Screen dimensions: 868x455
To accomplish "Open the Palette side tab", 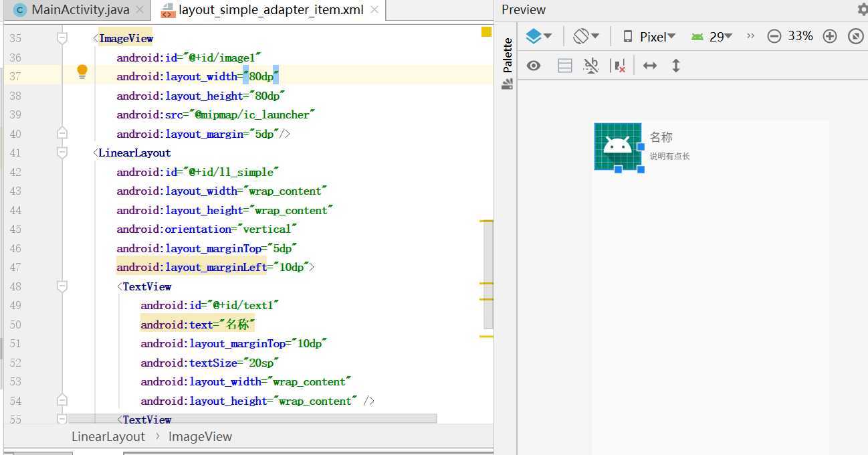I will (508, 55).
